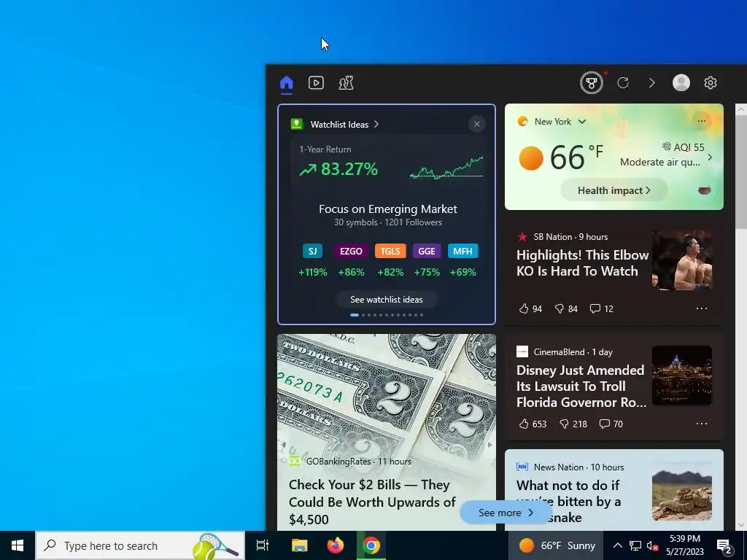This screenshot has height=560, width=747.
Task: Like the SB Nation article
Action: coord(530,308)
